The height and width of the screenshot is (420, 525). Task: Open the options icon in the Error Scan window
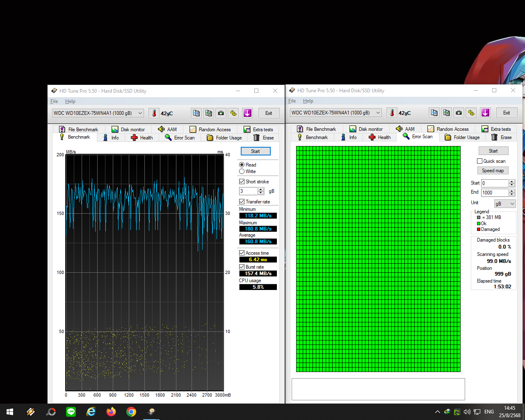471,113
